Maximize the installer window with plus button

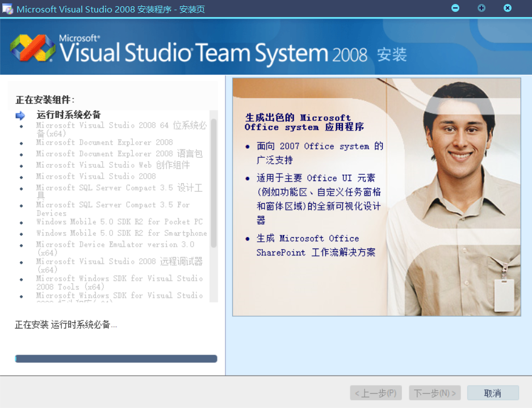click(x=481, y=8)
